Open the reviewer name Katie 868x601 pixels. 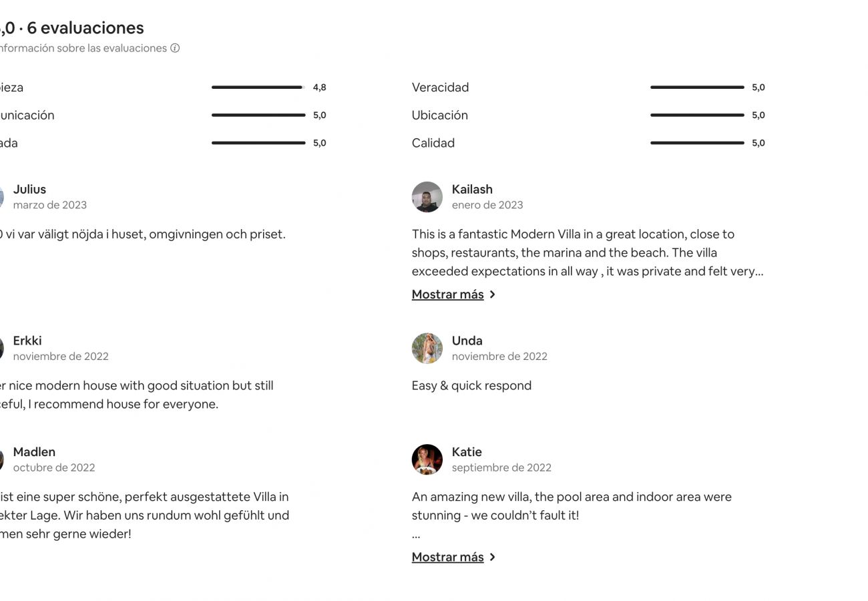467,452
